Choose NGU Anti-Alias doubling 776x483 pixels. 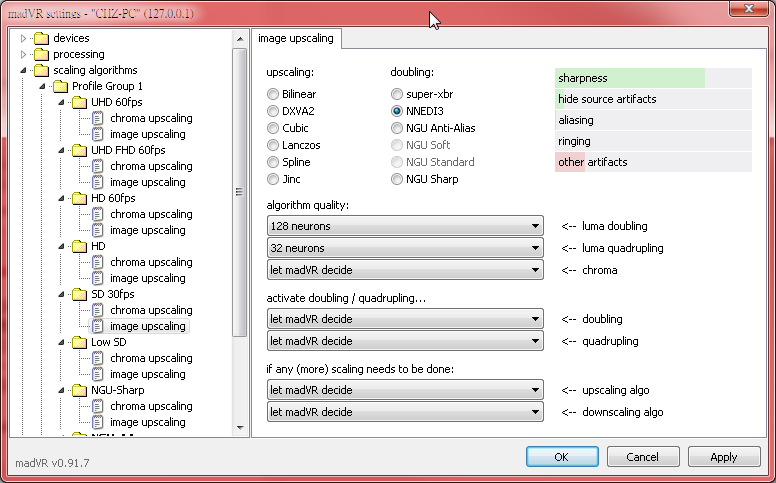pyautogui.click(x=396, y=128)
